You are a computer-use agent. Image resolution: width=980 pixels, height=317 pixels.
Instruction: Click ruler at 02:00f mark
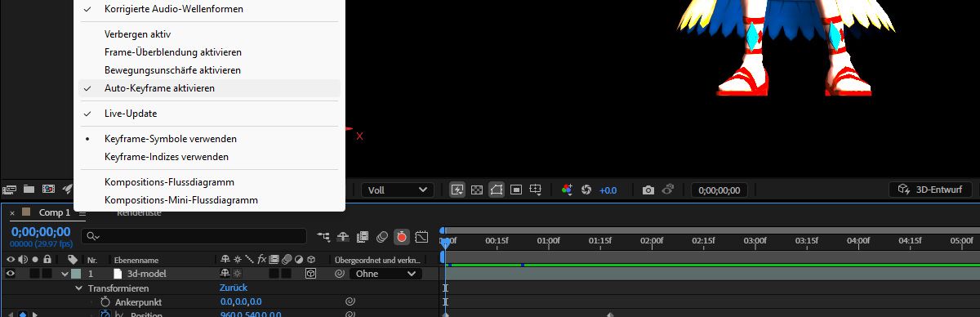click(x=652, y=241)
